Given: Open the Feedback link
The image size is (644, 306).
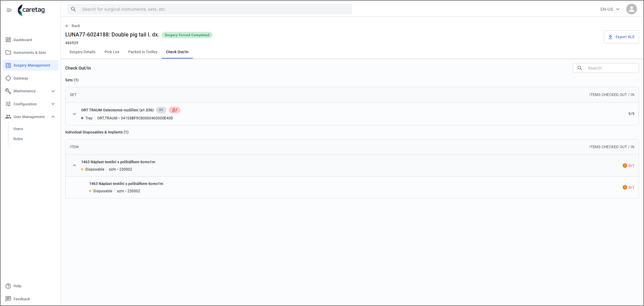Looking at the screenshot, I should tap(21, 299).
